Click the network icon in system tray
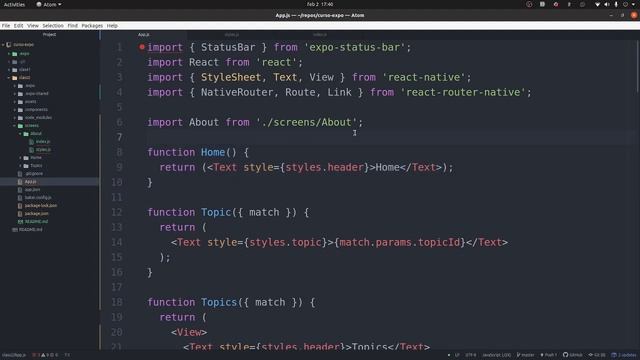The image size is (640, 360). click(x=598, y=4)
